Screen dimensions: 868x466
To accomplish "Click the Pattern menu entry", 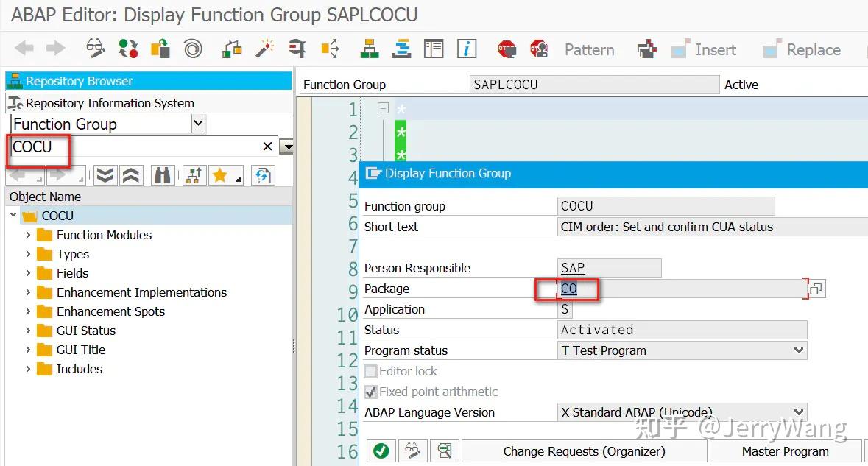I will point(589,49).
